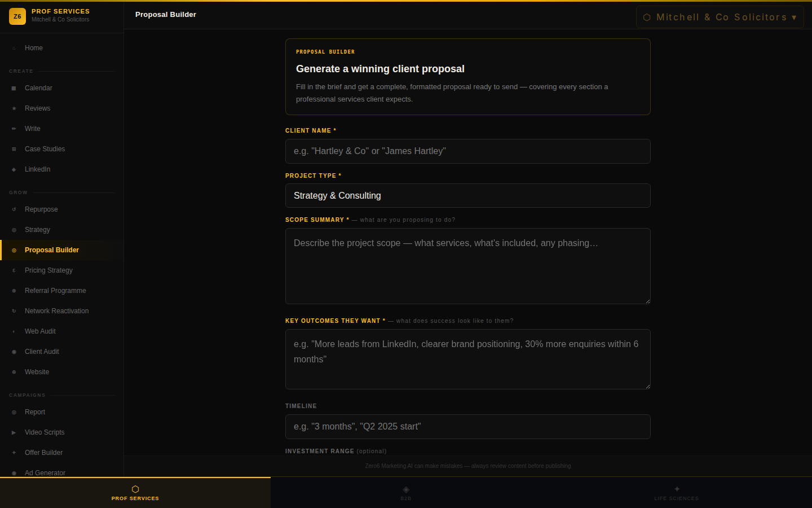
Task: Select Proposal Builder in the sidebar
Action: coord(62,250)
